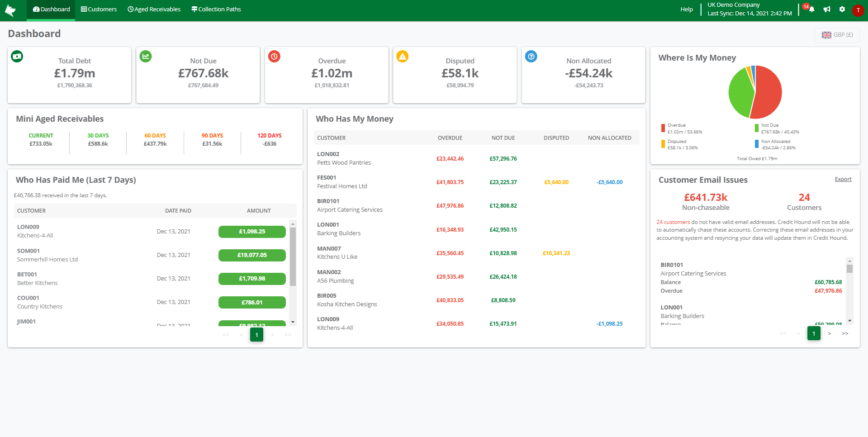868x437 pixels.
Task: Click the Non Allocated question icon
Action: click(531, 57)
